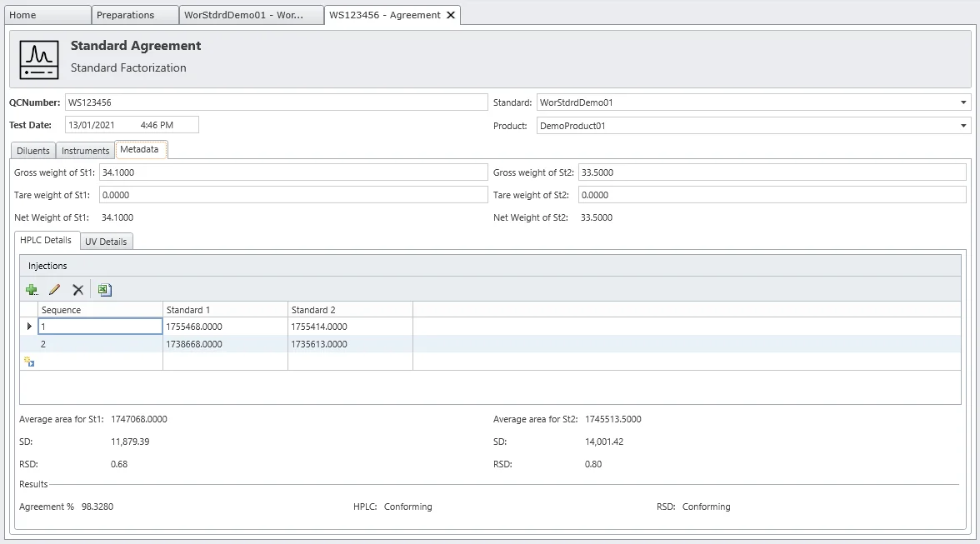Go to the Home tab

pyautogui.click(x=46, y=15)
